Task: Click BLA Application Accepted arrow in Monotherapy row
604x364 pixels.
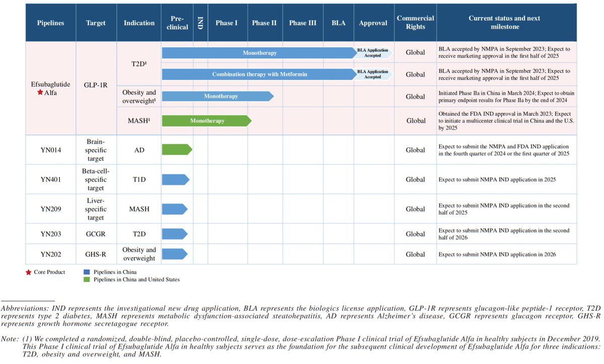Action: [x=373, y=53]
